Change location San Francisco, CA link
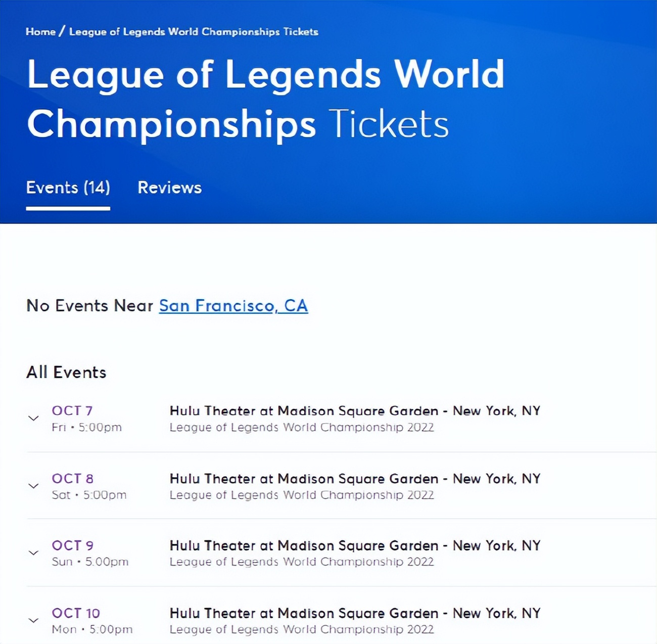Image resolution: width=657 pixels, height=644 pixels. point(233,305)
